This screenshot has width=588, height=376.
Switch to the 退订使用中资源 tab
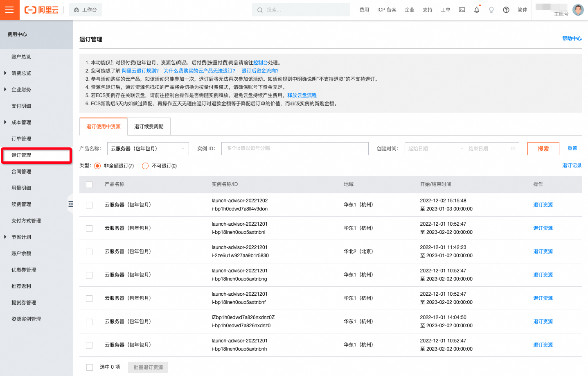[x=104, y=127]
